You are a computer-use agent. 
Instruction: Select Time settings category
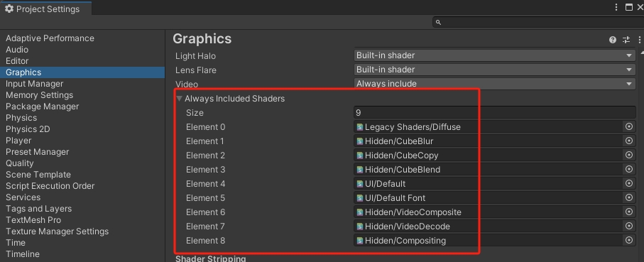pos(16,243)
